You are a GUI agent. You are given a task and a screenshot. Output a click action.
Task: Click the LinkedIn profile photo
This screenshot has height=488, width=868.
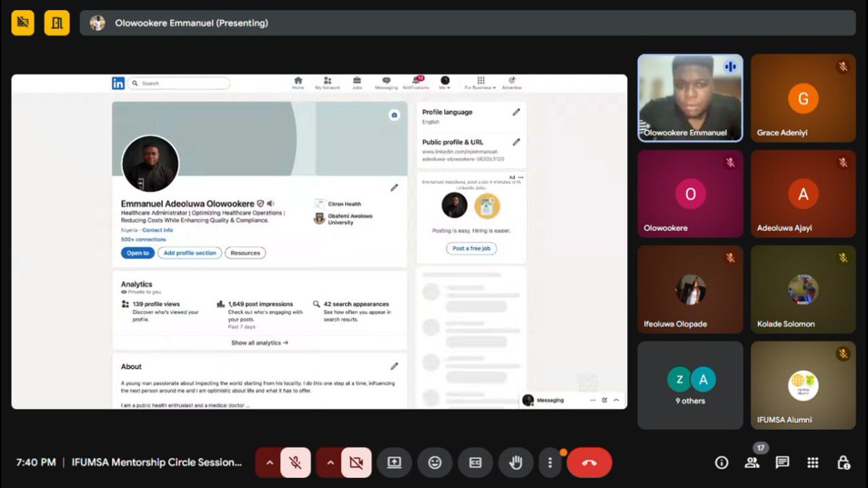150,164
